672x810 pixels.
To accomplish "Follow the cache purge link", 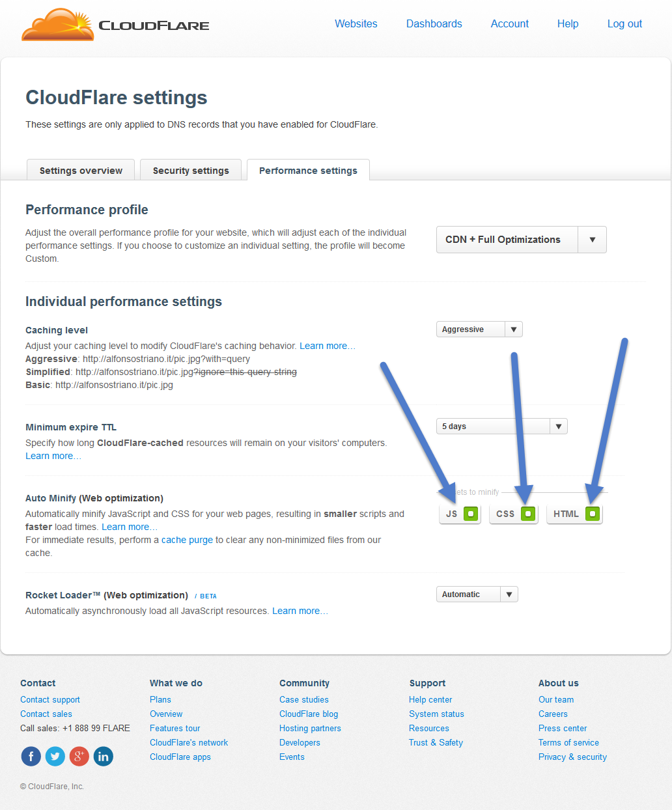I will pyautogui.click(x=187, y=540).
